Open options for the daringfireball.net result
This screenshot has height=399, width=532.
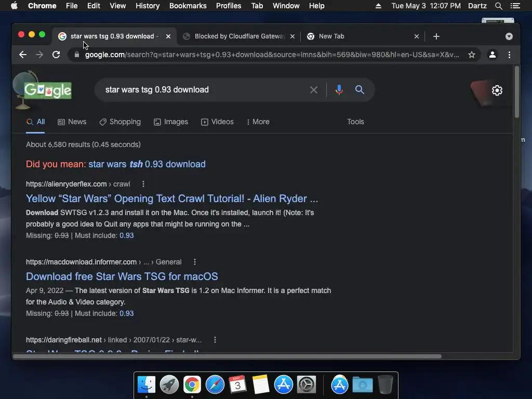(215, 340)
